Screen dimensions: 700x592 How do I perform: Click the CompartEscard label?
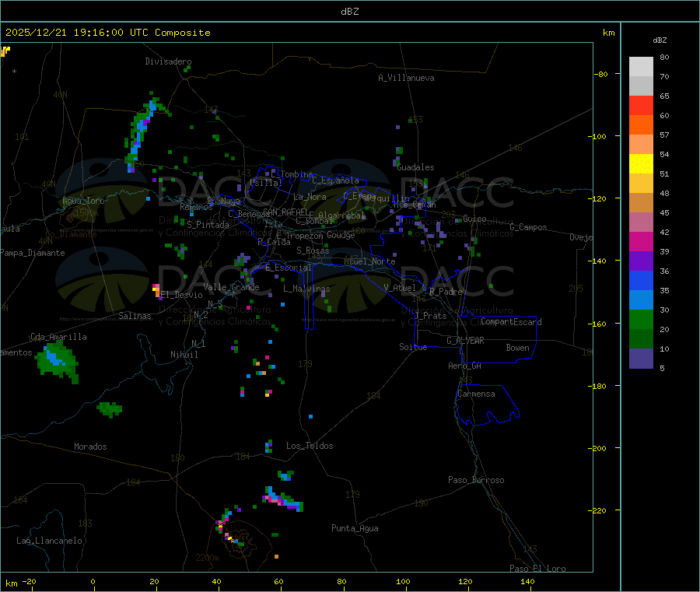coord(511,322)
